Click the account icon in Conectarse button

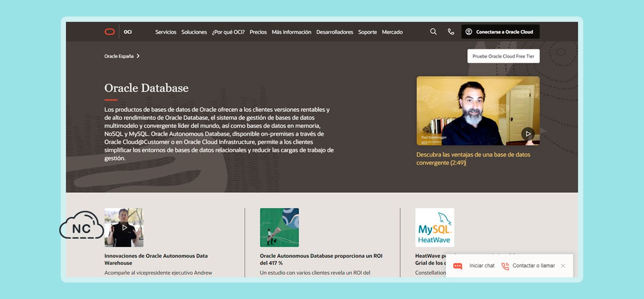pos(469,32)
